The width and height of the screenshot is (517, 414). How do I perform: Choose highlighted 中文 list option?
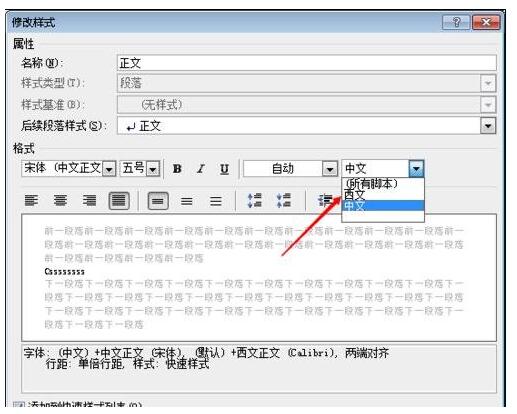[x=383, y=206]
